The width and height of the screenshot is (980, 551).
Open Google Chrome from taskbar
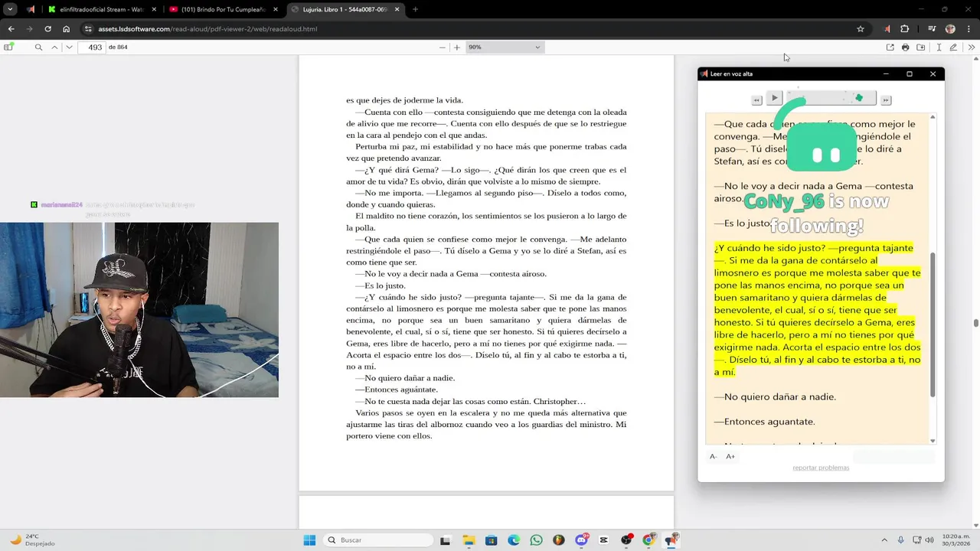tap(649, 540)
